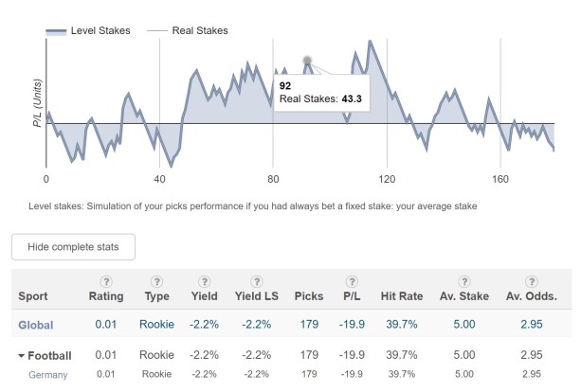The width and height of the screenshot is (581, 392).
Task: Click the question mark above Yield
Action: [204, 281]
